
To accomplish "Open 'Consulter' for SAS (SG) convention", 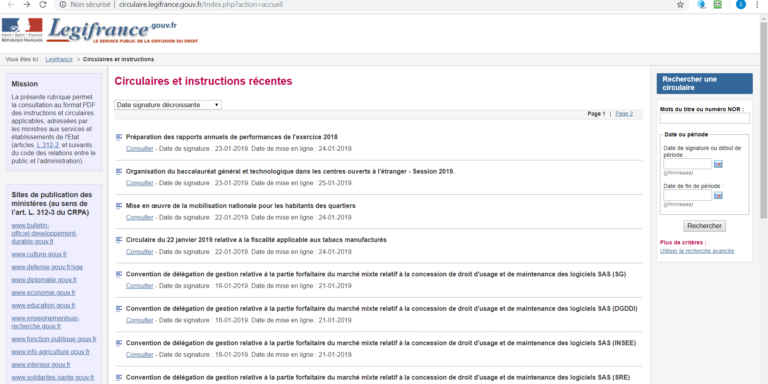I will pos(140,286).
